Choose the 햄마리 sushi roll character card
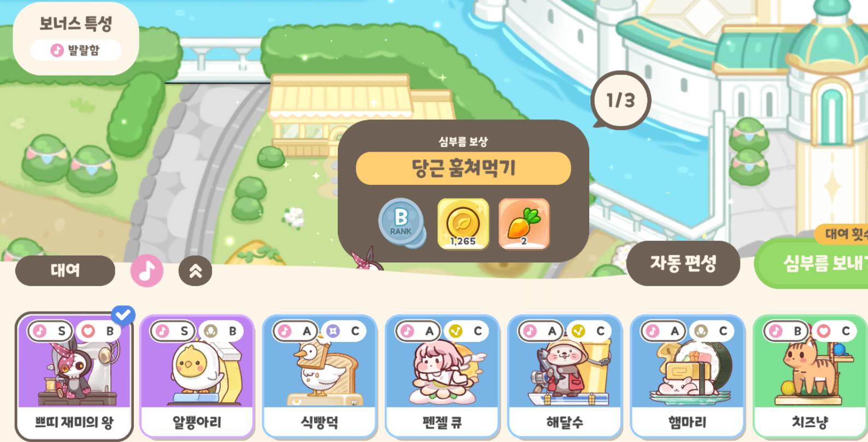The image size is (868, 442). pyautogui.click(x=688, y=376)
